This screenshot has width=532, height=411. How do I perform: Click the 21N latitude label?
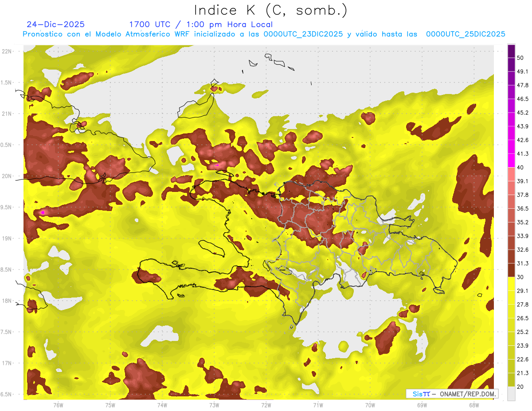tap(7, 114)
